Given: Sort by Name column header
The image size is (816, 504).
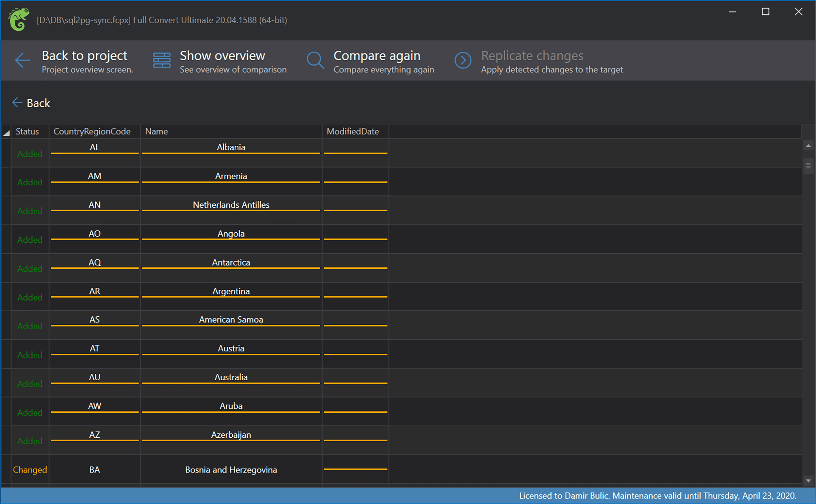Looking at the screenshot, I should [156, 131].
